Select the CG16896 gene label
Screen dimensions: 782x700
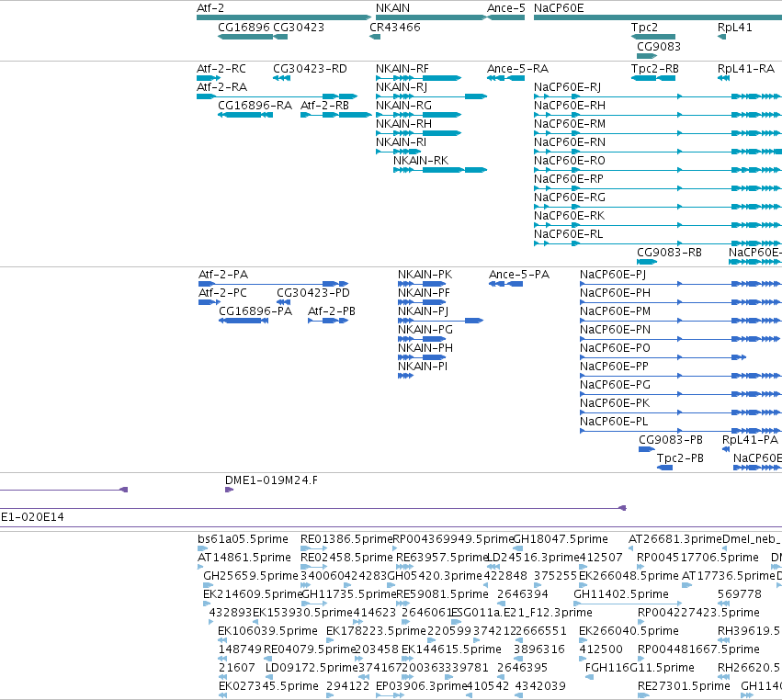244,27
